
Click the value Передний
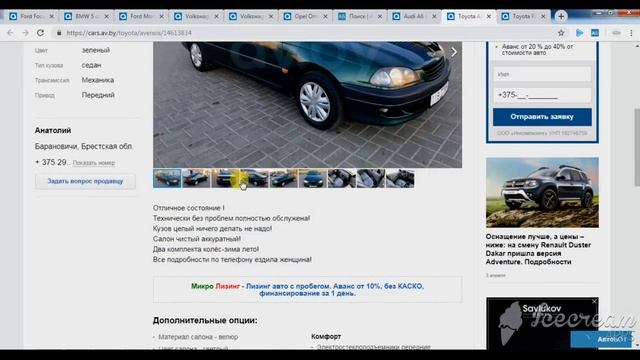[x=98, y=95]
